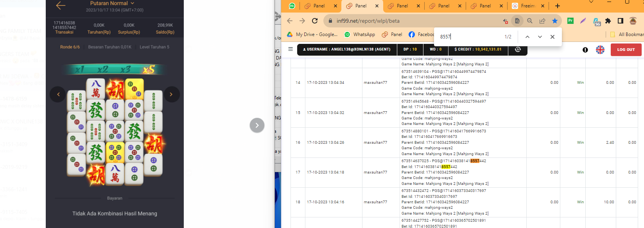Click the find-in-page icon in address bar
The image size is (644, 228).
click(x=517, y=21)
